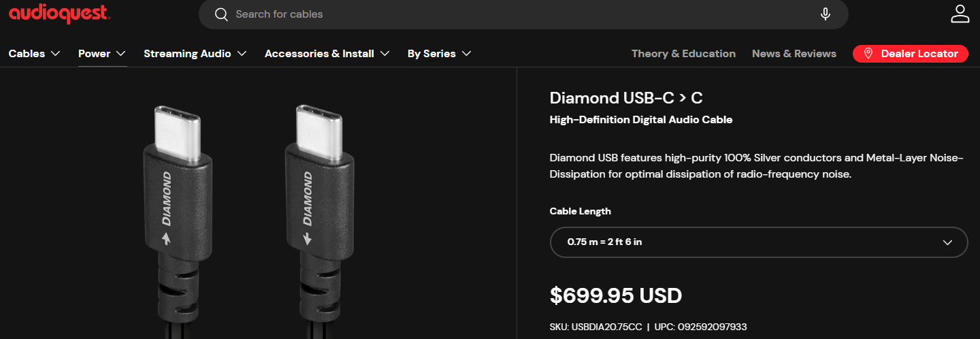Open the By Series menu
This screenshot has width=980, height=339.
coord(431,54)
